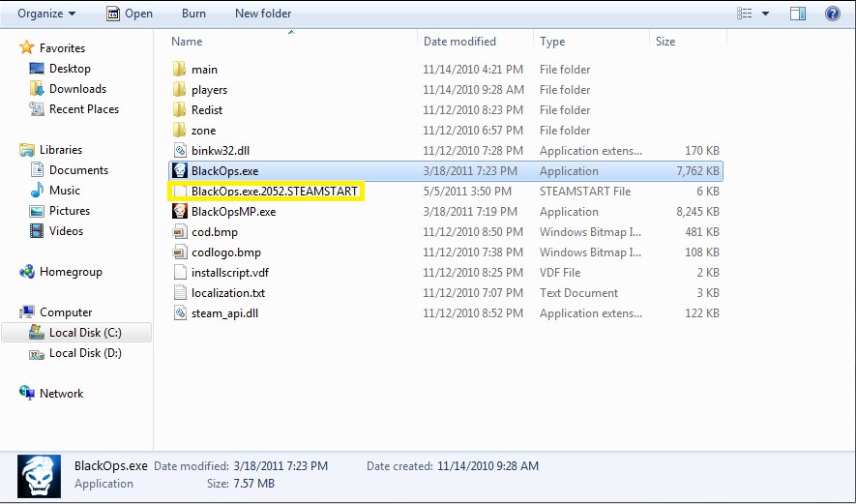856x504 pixels.
Task: Click the help question mark icon
Action: 832,14
